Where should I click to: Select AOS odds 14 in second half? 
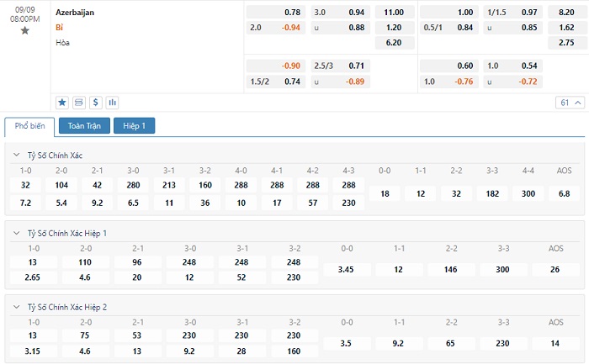pyautogui.click(x=555, y=343)
